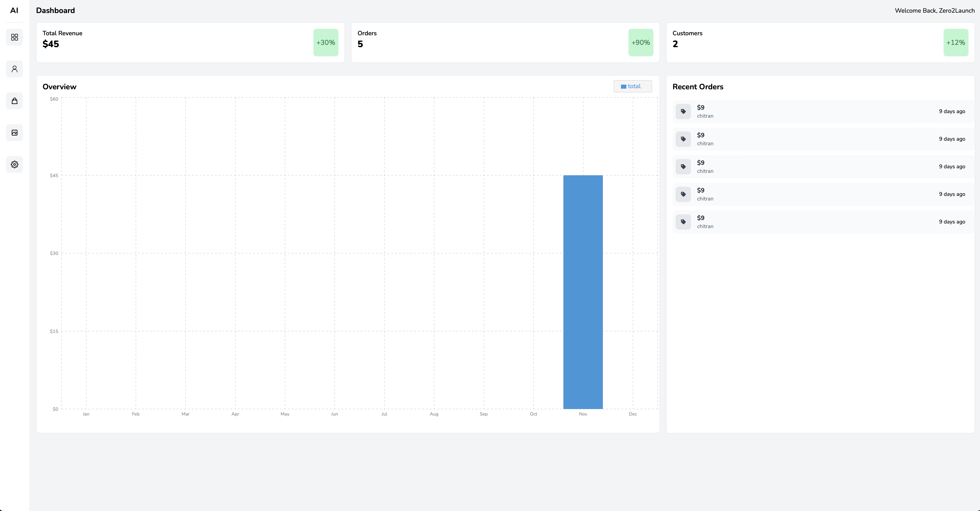The image size is (980, 511).
Task: Click the AI logo in the sidebar
Action: [x=14, y=11]
